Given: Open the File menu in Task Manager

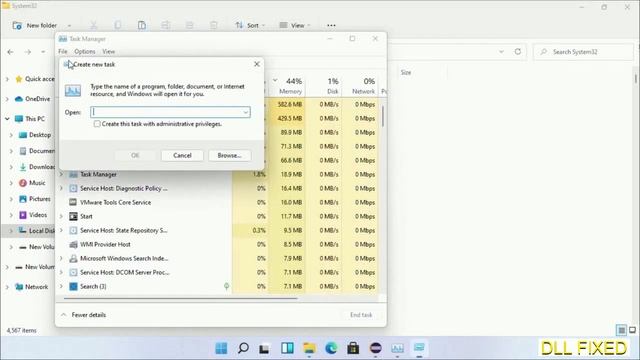Looking at the screenshot, I should pos(62,51).
